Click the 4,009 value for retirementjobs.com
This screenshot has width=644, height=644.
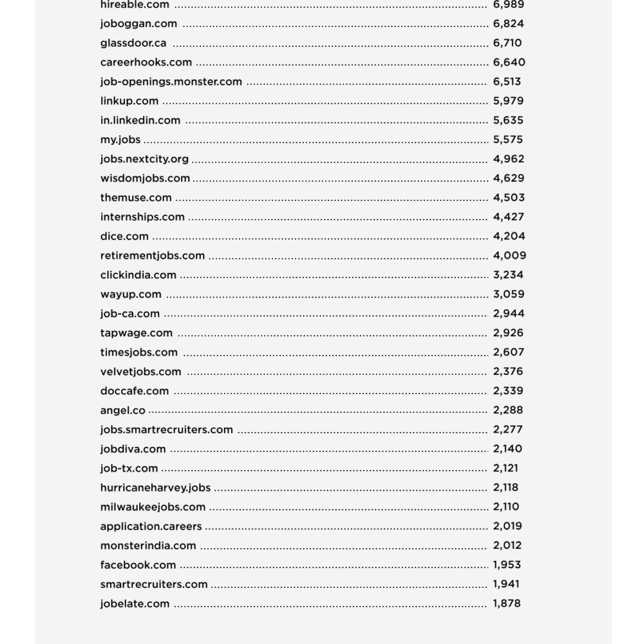(509, 256)
